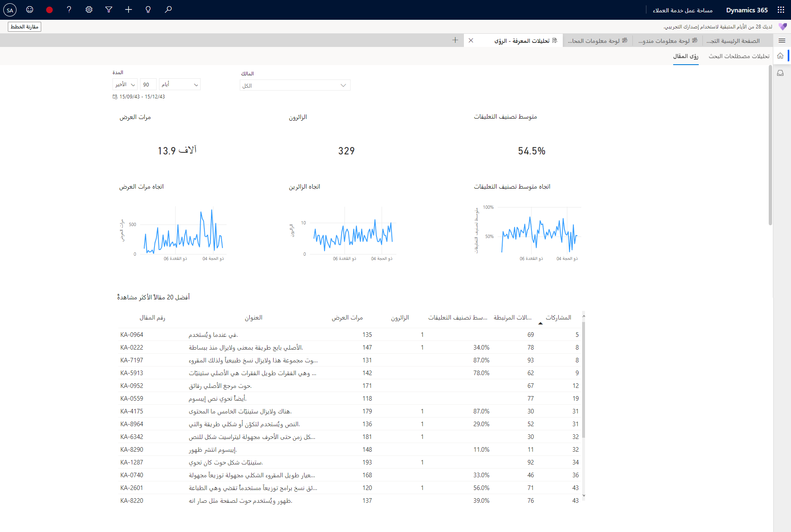
Task: Select article KA-8290 row
Action: pos(350,450)
